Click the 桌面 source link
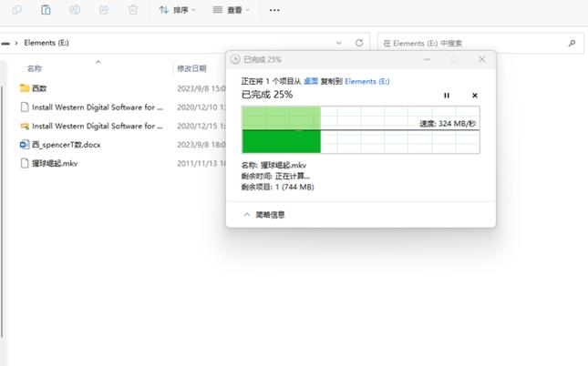Screen dimensions: 588x366 coord(311,81)
